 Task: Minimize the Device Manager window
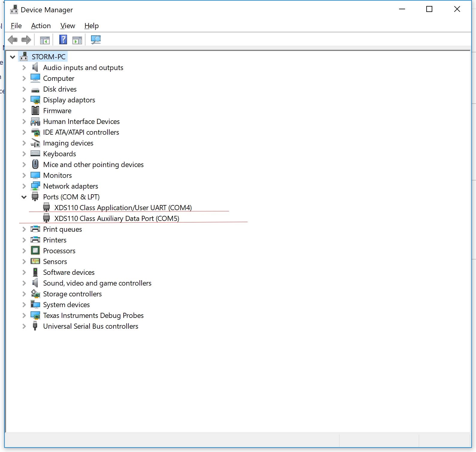point(402,9)
